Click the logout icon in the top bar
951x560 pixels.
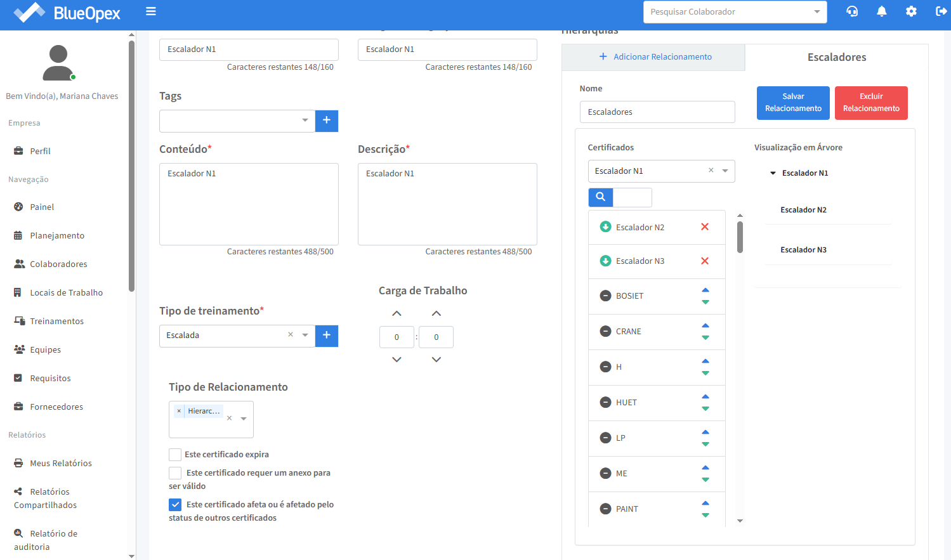(941, 11)
